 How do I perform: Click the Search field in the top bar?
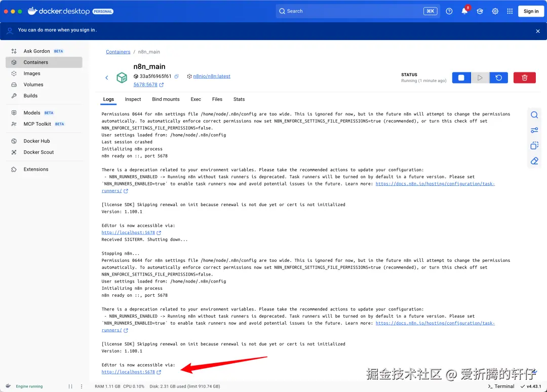(358, 11)
